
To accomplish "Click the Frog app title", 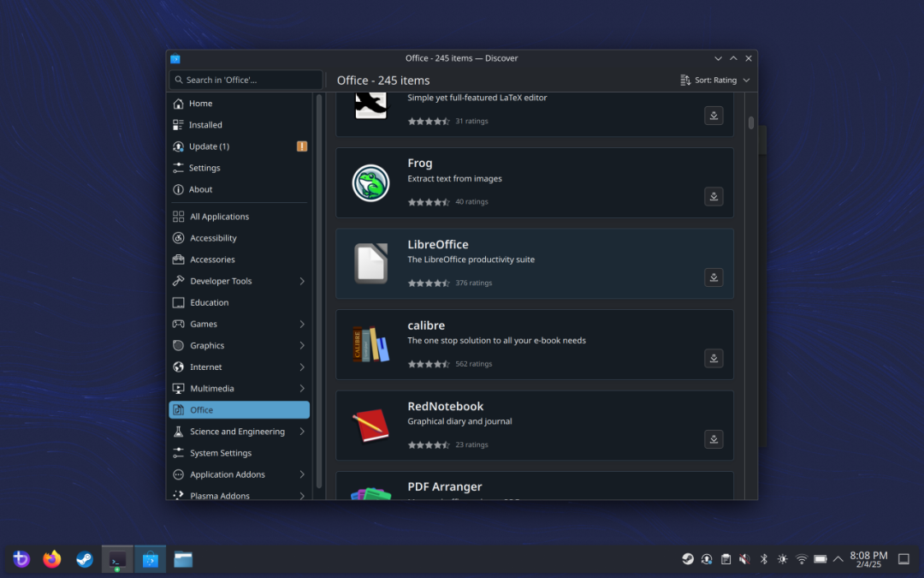I will tap(419, 163).
